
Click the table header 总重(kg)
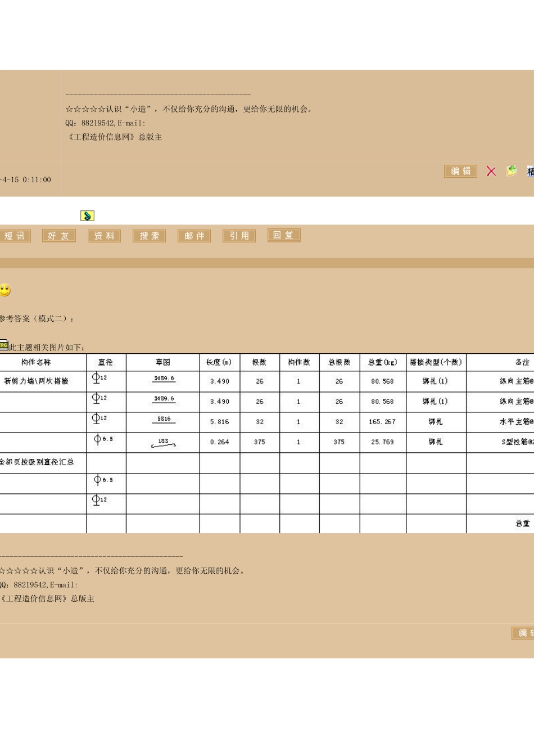click(383, 362)
